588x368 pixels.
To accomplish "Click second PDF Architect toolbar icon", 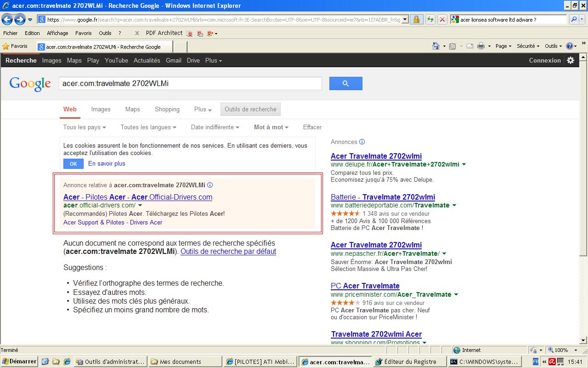I will [x=200, y=33].
